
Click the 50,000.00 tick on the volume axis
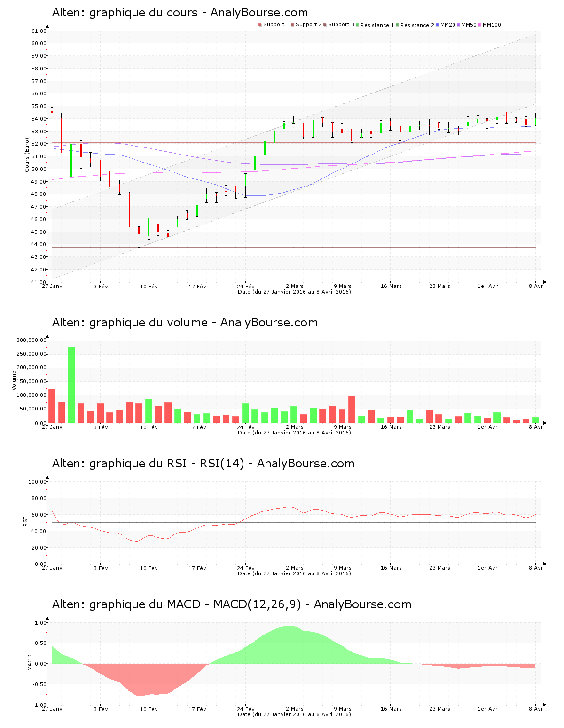point(32,409)
